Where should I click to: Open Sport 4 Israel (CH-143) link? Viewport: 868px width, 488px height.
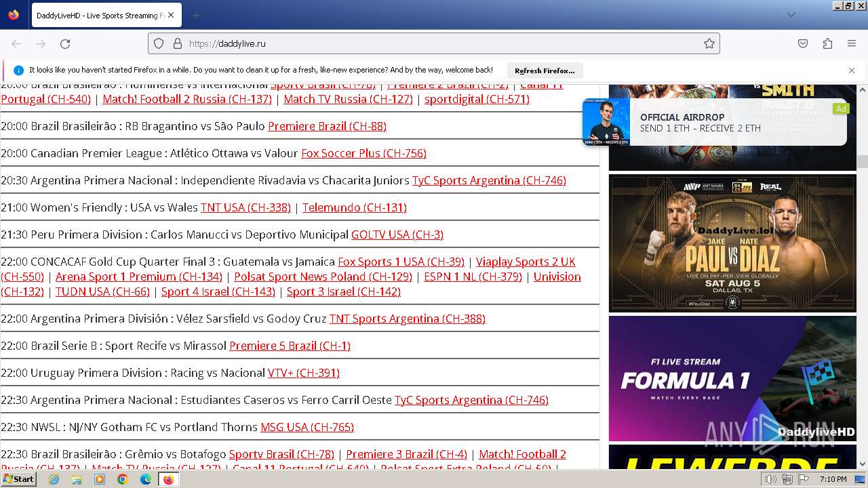pos(218,291)
